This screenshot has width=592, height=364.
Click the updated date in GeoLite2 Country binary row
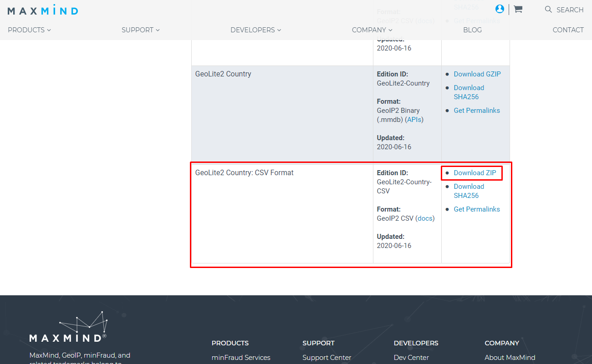[x=394, y=147]
